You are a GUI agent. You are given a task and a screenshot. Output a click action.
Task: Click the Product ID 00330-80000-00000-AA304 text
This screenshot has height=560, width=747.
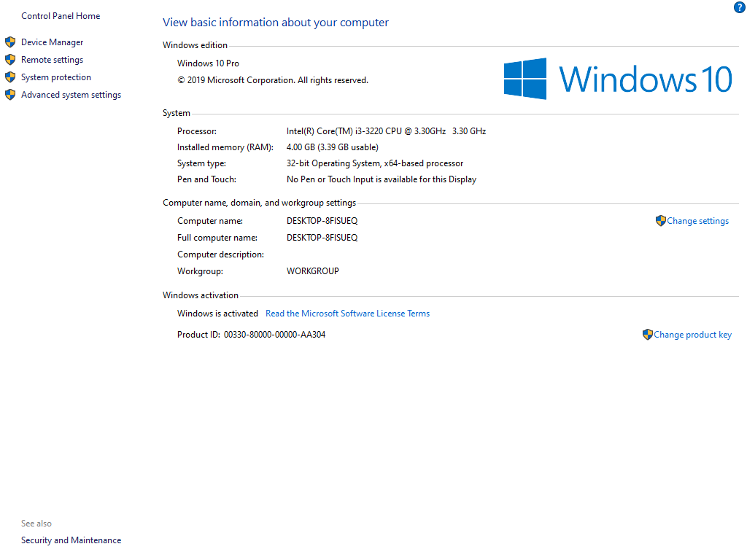251,335
